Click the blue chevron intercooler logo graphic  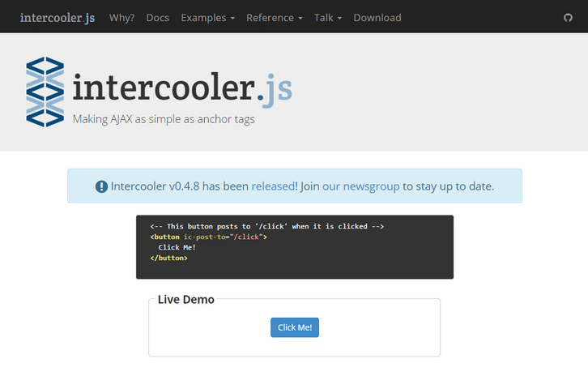45,92
